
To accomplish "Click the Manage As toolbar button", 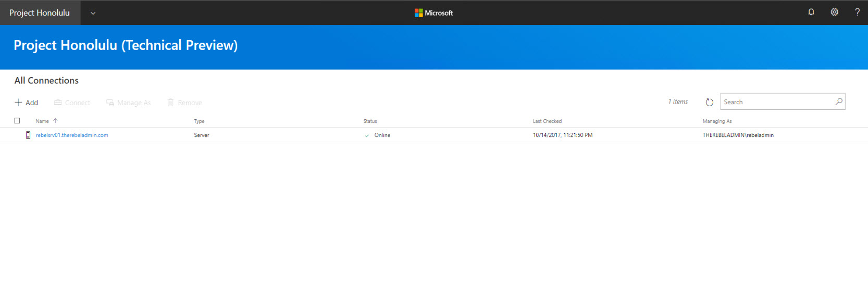I will 128,103.
